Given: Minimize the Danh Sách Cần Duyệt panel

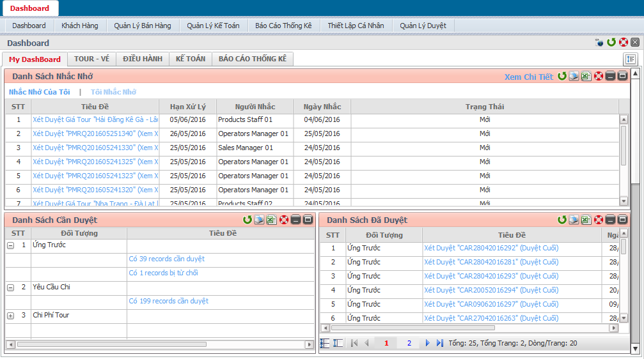Looking at the screenshot, I should (296, 220).
